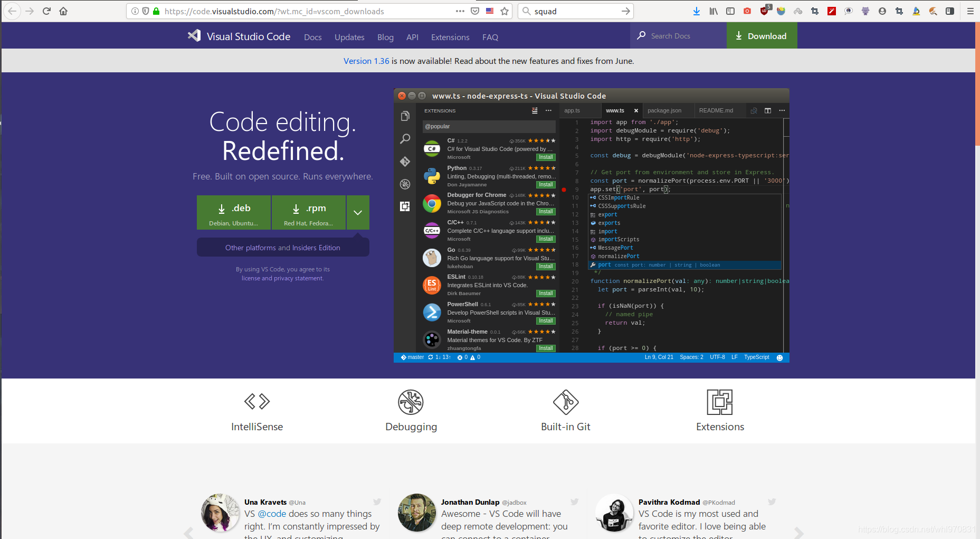Open the Firefox library bookshelf icon

[x=713, y=11]
